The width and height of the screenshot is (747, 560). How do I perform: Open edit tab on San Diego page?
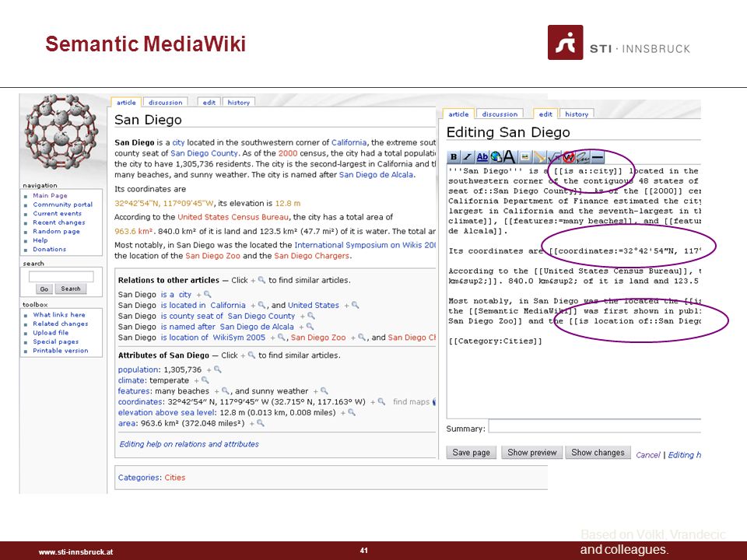209,103
